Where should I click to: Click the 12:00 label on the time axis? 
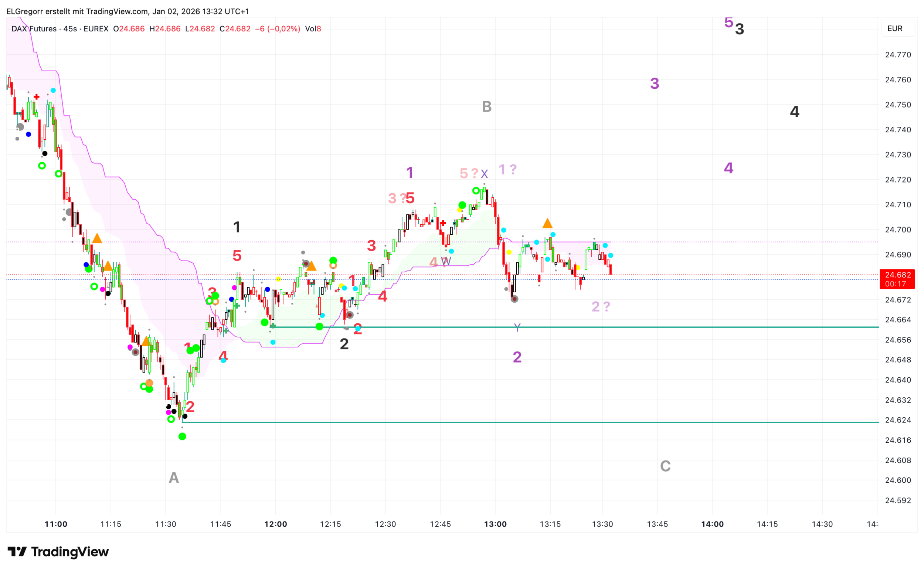pos(275,524)
